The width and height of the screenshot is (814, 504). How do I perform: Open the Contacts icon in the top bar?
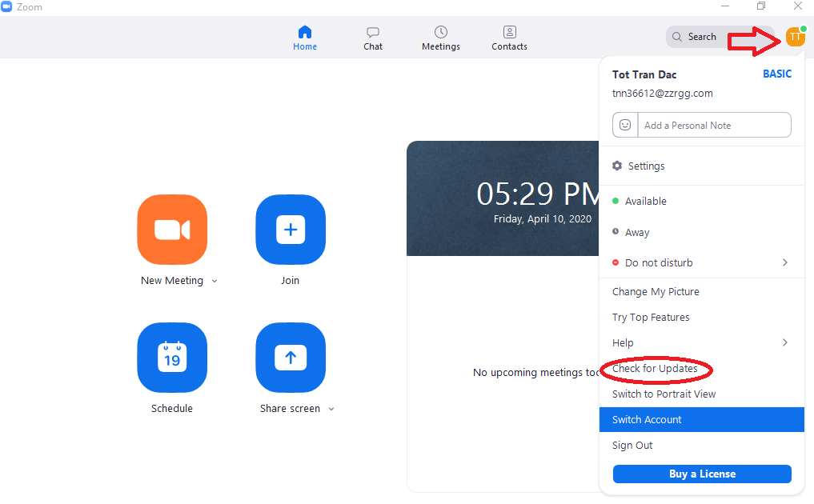click(x=509, y=33)
